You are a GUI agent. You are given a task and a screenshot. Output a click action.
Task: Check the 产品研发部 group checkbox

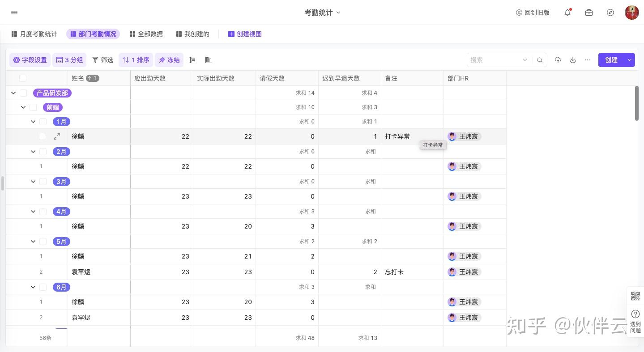coord(23,93)
